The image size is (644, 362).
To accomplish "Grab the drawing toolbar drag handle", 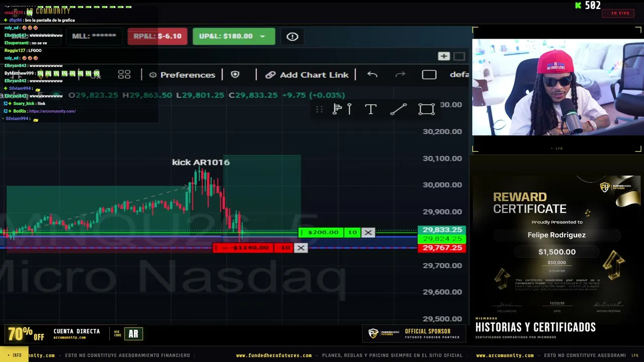I will point(319,110).
